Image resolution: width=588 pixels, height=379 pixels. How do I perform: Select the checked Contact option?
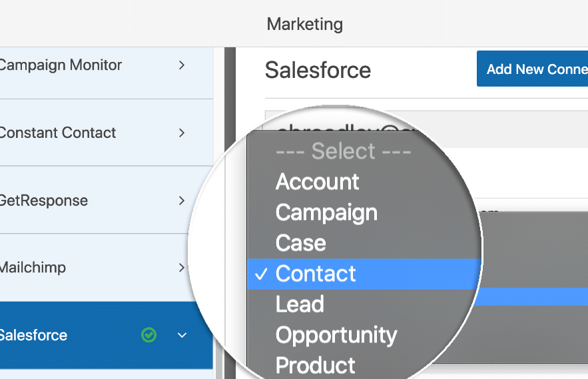coord(316,274)
